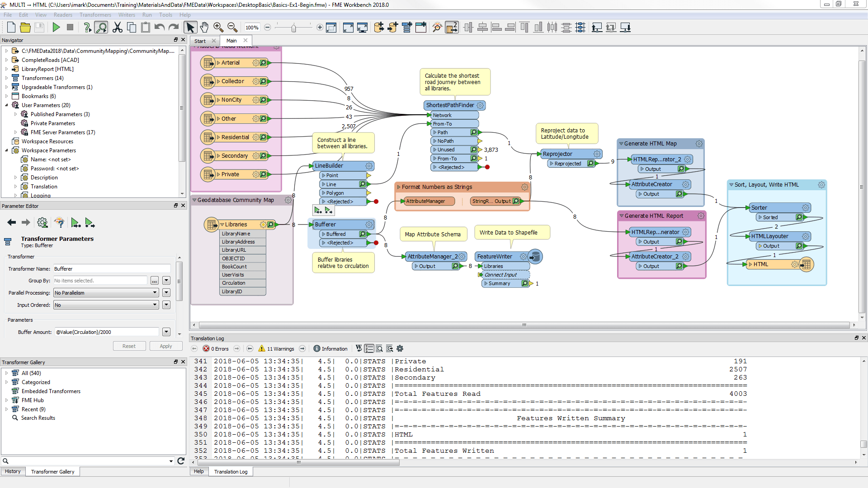Switch to the Start tab

pyautogui.click(x=200, y=41)
